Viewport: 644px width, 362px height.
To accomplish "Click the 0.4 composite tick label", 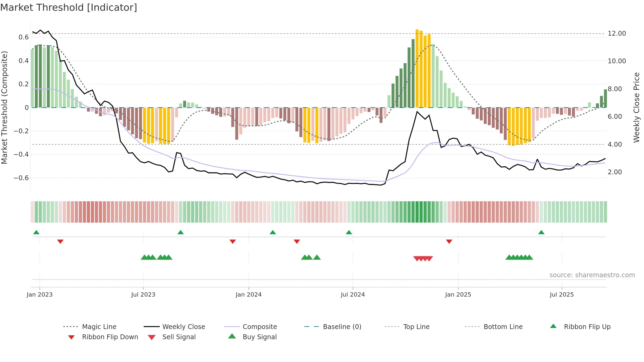I will pyautogui.click(x=24, y=61).
